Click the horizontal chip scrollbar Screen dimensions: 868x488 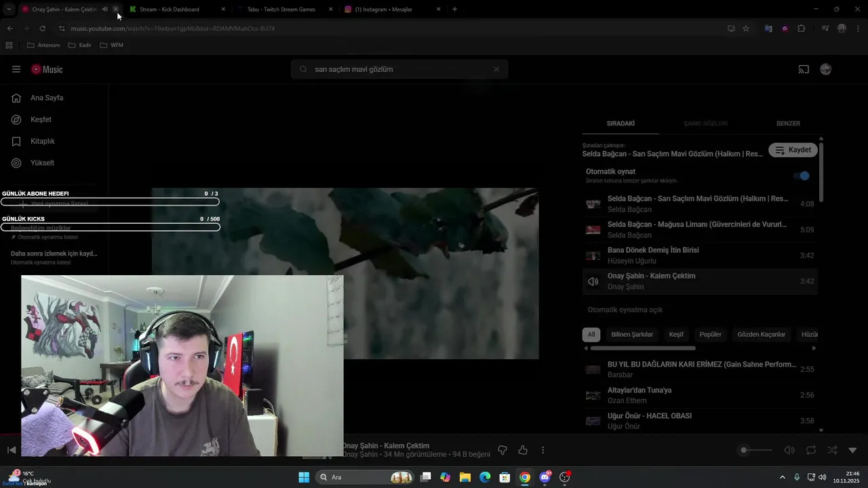click(643, 348)
